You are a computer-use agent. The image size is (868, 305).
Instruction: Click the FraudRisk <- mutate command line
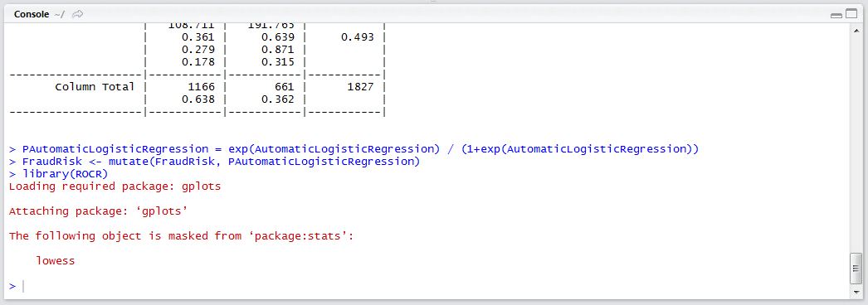click(214, 162)
